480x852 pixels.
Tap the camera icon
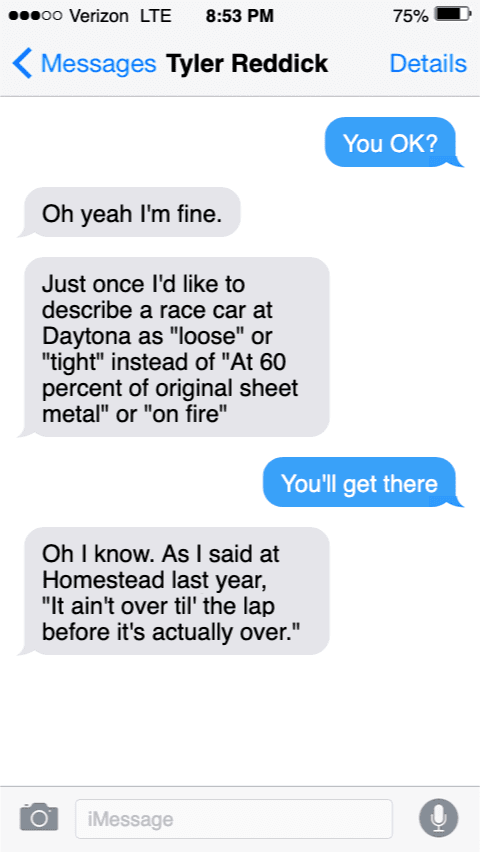[39, 818]
